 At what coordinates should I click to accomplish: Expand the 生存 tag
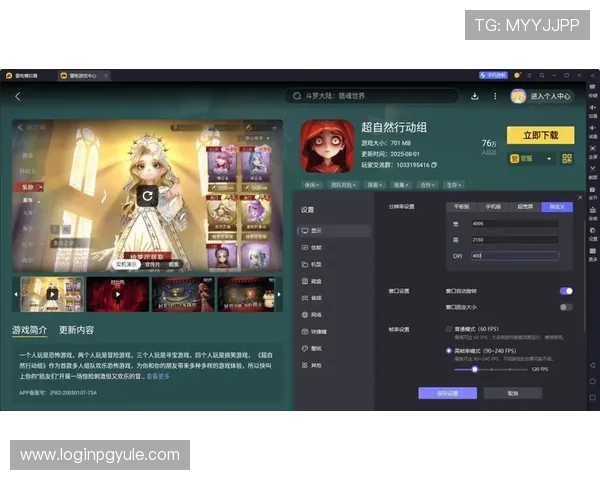(x=454, y=185)
